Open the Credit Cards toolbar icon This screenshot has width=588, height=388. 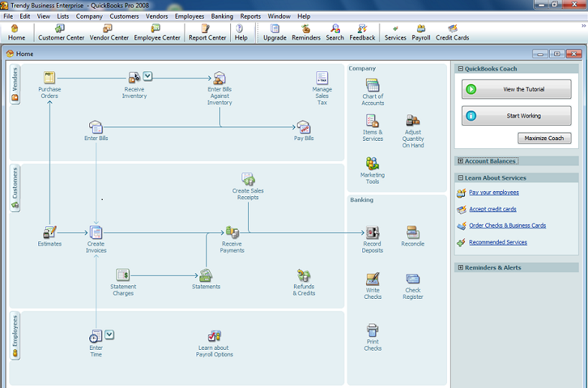pos(452,33)
